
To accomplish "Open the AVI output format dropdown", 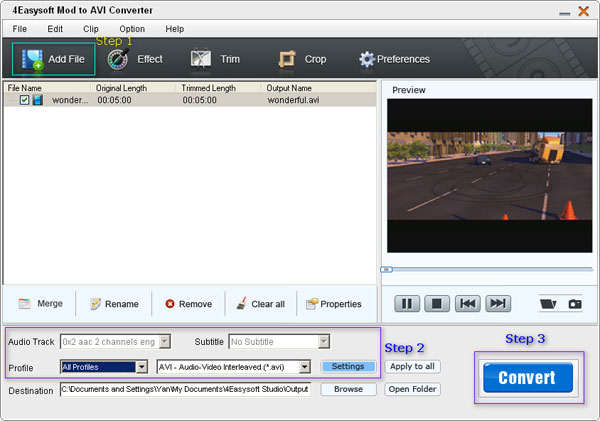I will 305,367.
